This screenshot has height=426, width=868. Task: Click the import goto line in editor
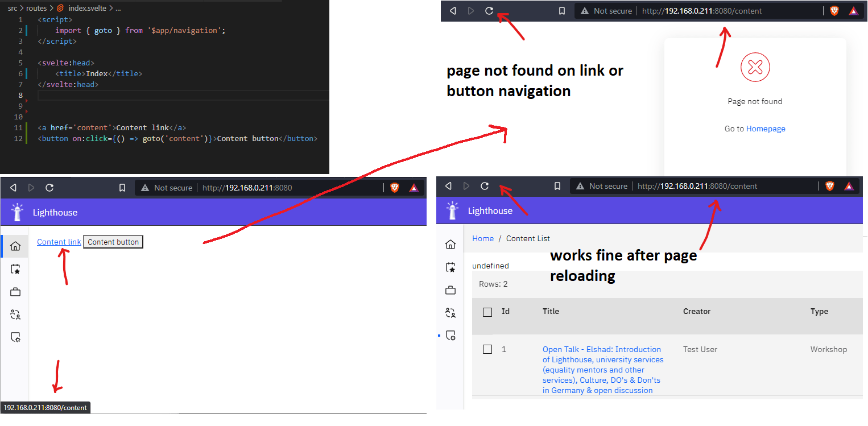(x=140, y=30)
